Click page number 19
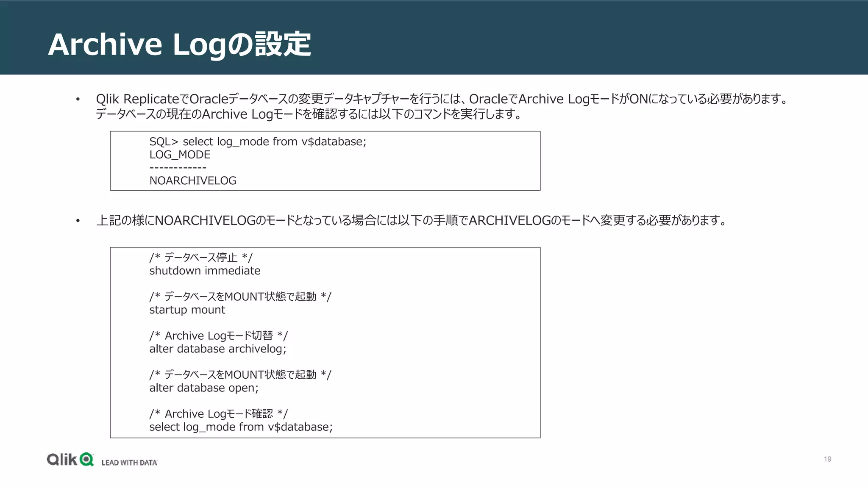This screenshot has width=868, height=488. pos(827,459)
